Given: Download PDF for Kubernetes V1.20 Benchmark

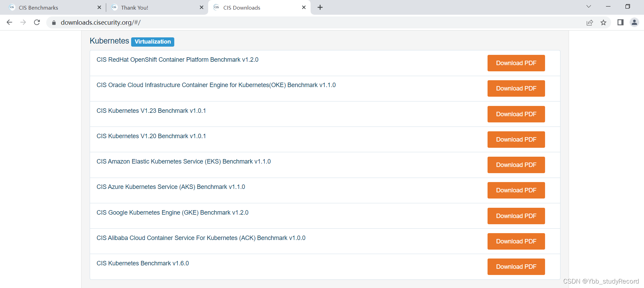Looking at the screenshot, I should [516, 140].
